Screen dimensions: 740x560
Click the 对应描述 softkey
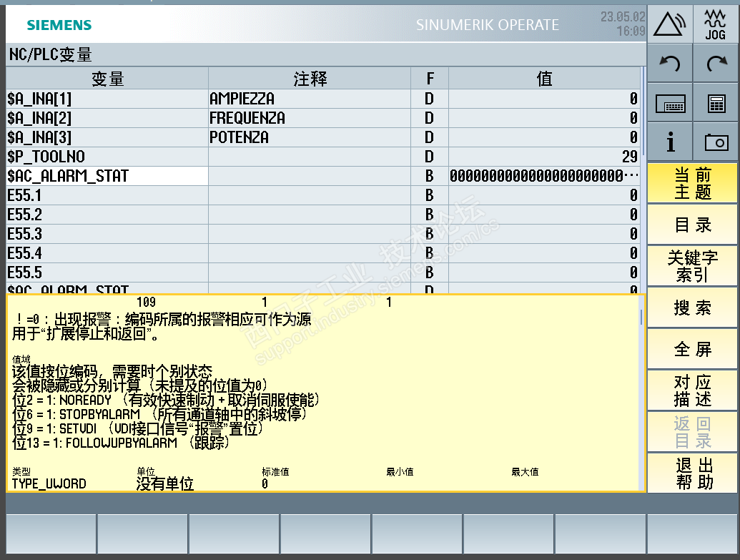[x=692, y=390]
